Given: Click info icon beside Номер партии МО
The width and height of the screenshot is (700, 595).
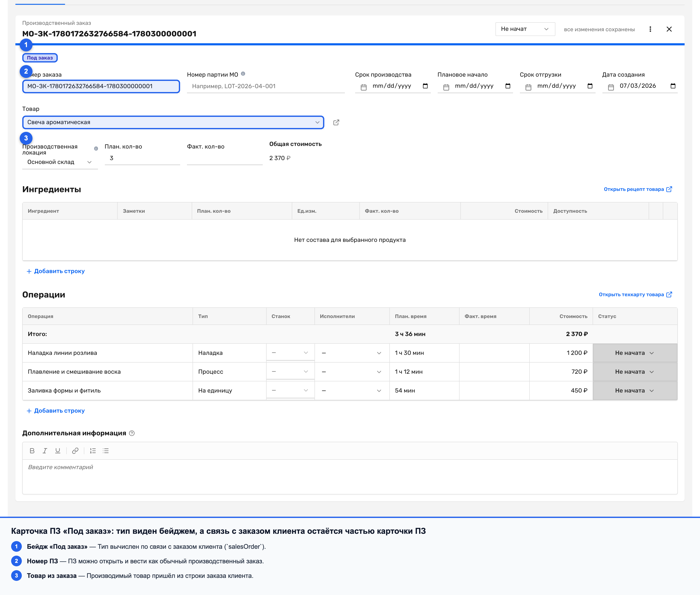Looking at the screenshot, I should click(243, 74).
